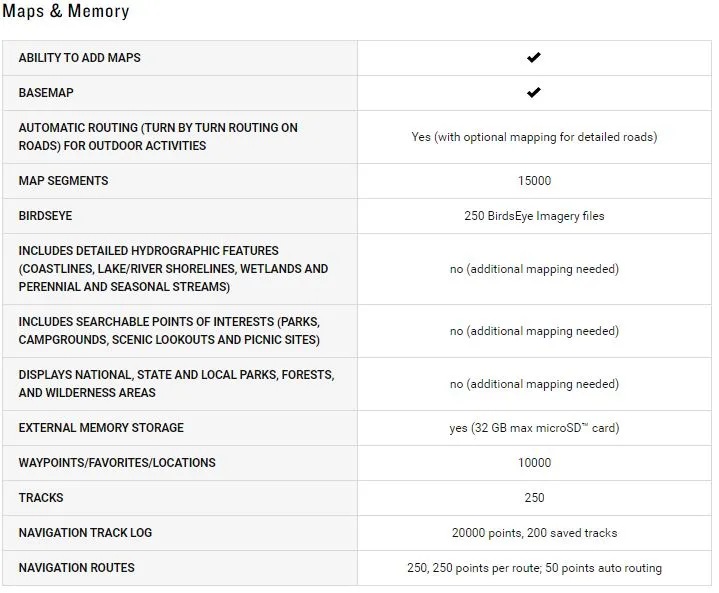
Task: Select the 15000 map segments value
Action: (x=534, y=181)
